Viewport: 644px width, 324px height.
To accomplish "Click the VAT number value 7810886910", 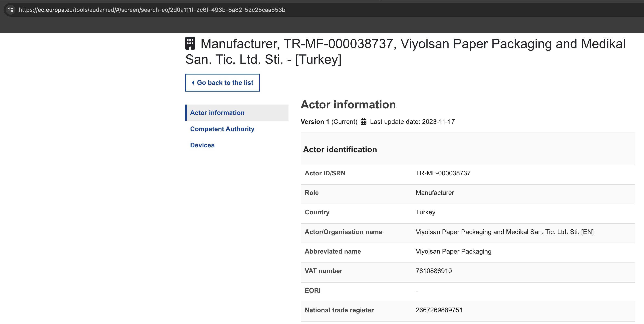I will click(x=434, y=271).
